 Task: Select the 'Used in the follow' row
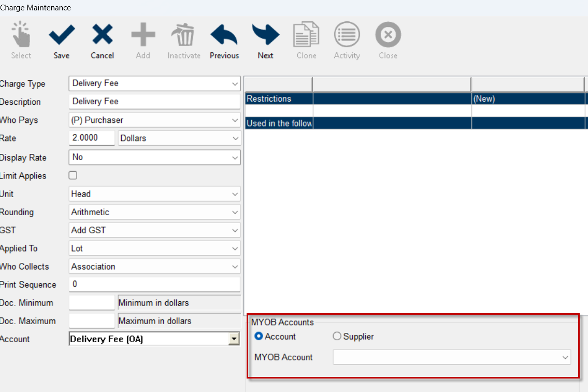tap(279, 123)
